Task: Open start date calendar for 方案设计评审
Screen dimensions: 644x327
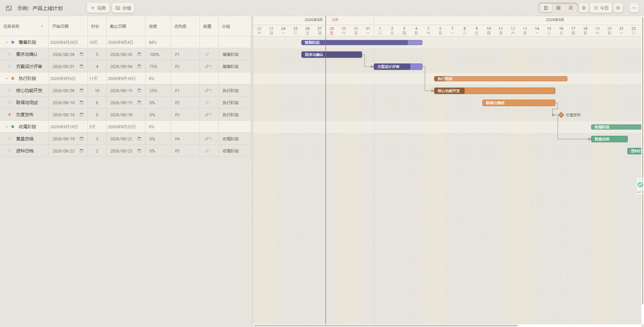Action: 82,66
